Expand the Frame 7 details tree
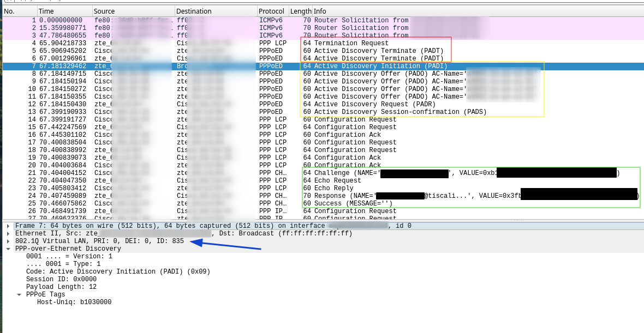644x333 pixels. coord(8,226)
